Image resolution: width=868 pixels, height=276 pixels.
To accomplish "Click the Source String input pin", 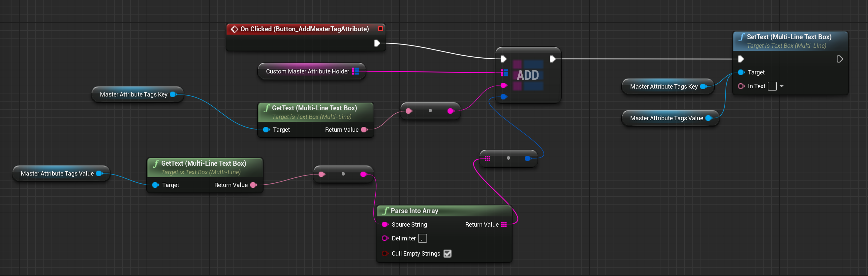I will coord(385,225).
